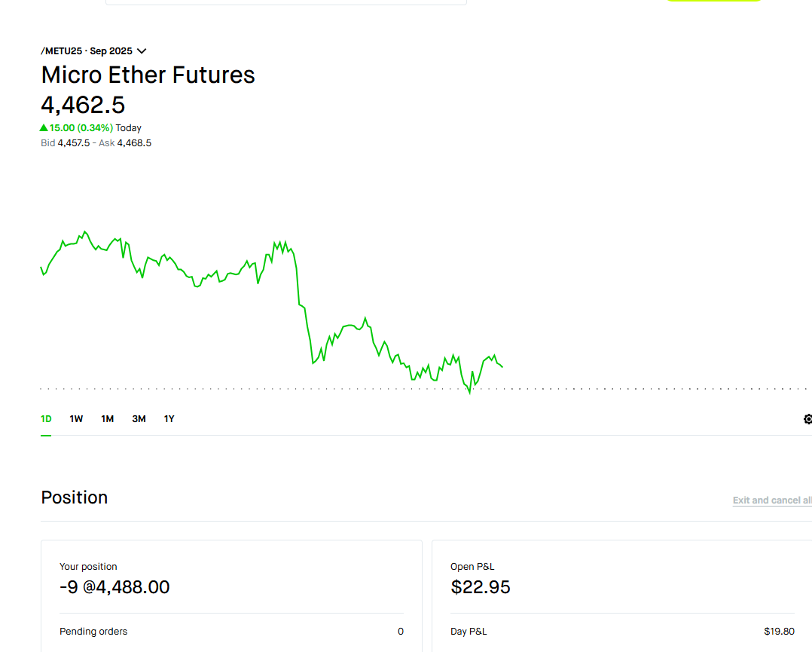View the 1Y chart timeframe
Image resolution: width=812 pixels, height=652 pixels.
[x=169, y=419]
